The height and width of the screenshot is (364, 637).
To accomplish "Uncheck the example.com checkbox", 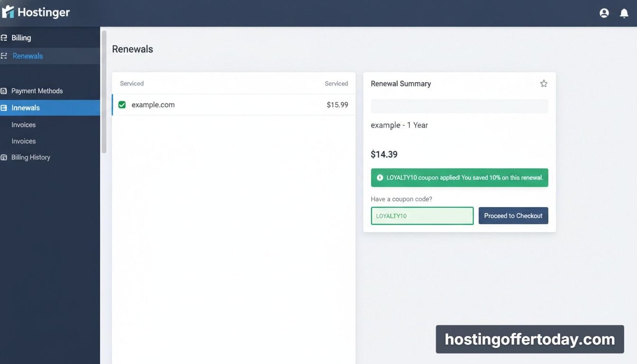I will tap(122, 105).
